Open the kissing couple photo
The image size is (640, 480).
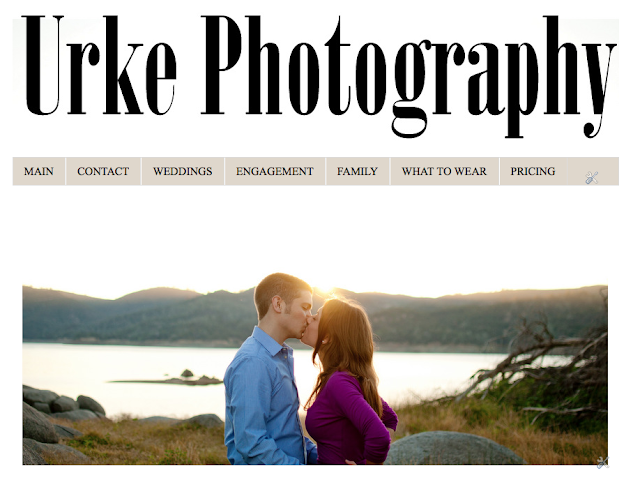(315, 369)
